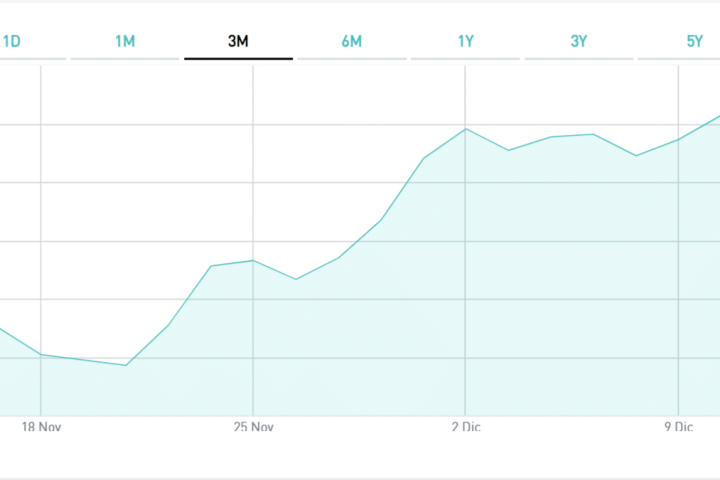720x480 pixels.
Task: Open the 6M chart range
Action: tap(351, 41)
